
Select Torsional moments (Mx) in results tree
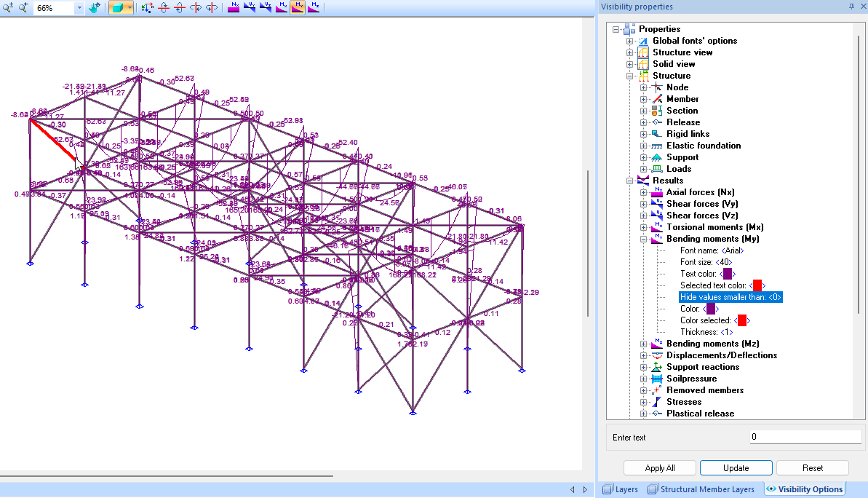click(714, 227)
